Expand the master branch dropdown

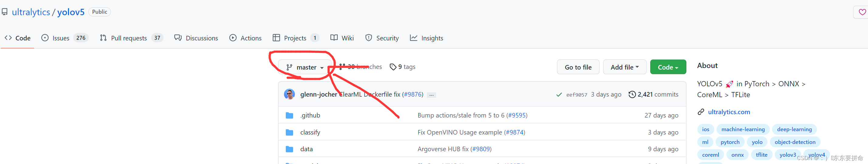coord(305,67)
